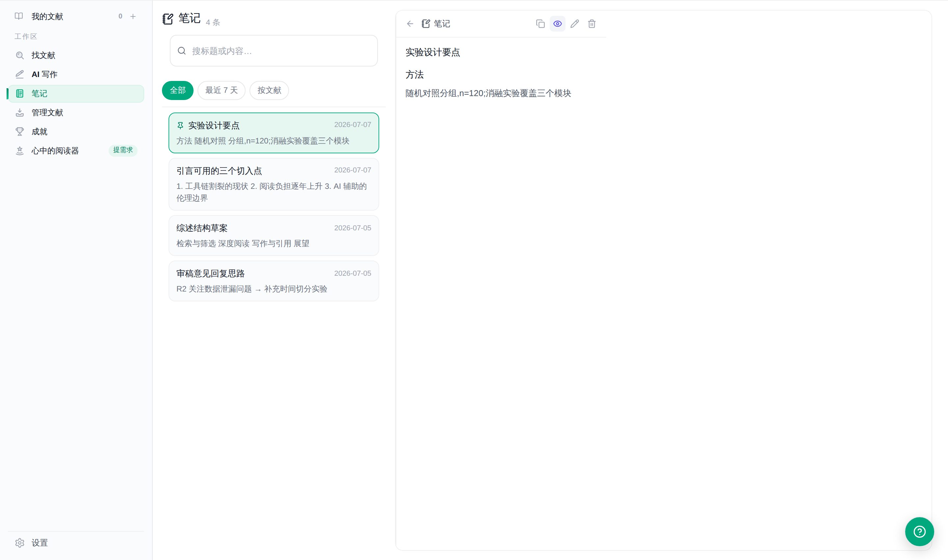Open the 审稿意见回复思路 note
The image size is (948, 560).
click(x=274, y=281)
